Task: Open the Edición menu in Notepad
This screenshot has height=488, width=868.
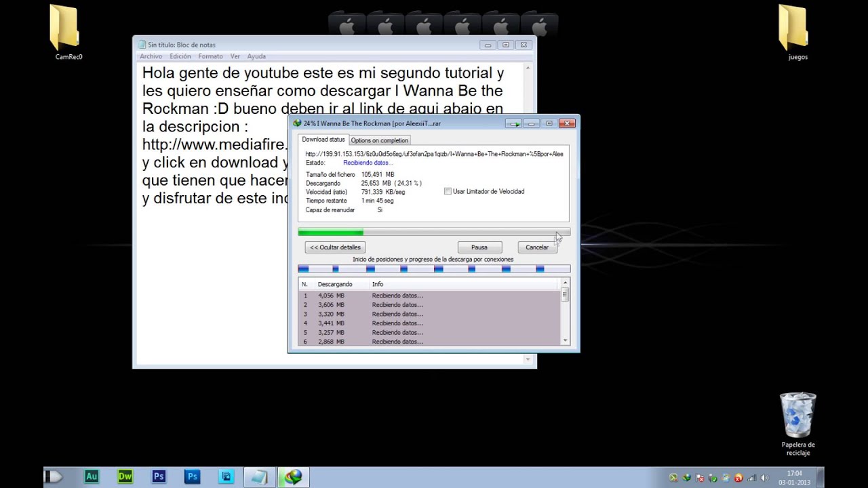Action: [x=180, y=56]
